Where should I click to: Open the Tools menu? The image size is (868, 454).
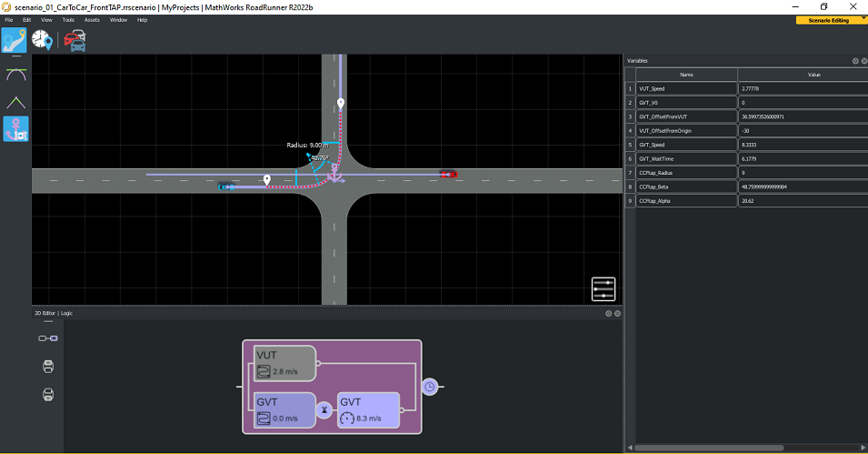[68, 19]
